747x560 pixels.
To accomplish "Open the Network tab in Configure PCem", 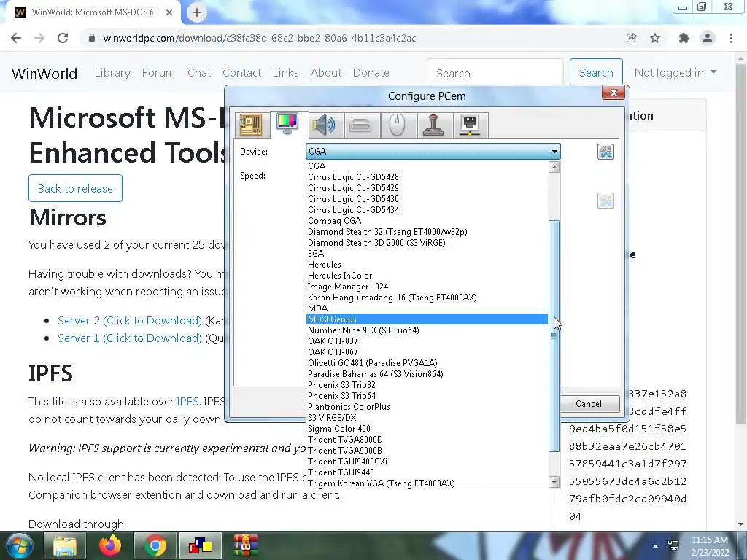I will pyautogui.click(x=471, y=125).
